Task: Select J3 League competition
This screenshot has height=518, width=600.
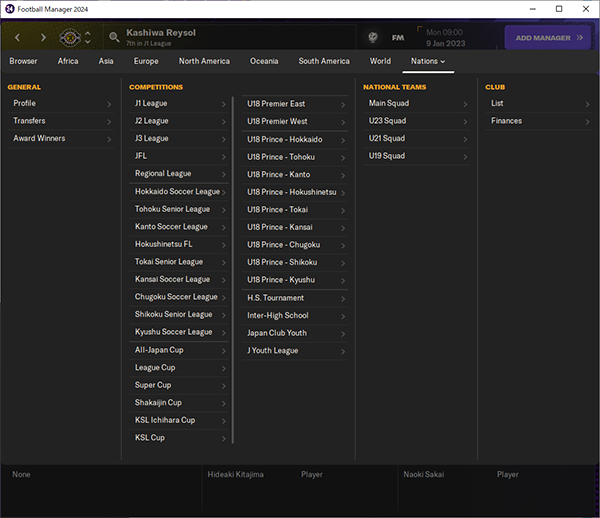Action: [179, 138]
